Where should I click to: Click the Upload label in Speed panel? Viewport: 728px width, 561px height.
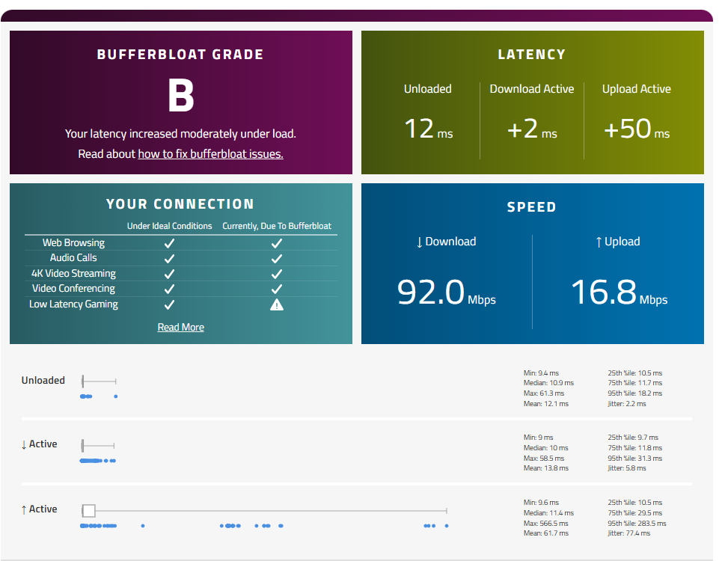click(618, 242)
